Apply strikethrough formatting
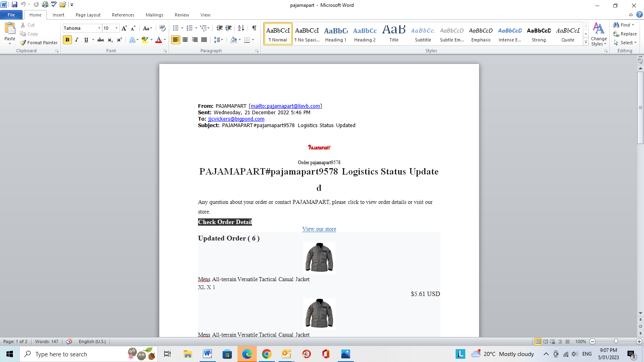Image resolution: width=644 pixels, height=362 pixels. (x=101, y=40)
